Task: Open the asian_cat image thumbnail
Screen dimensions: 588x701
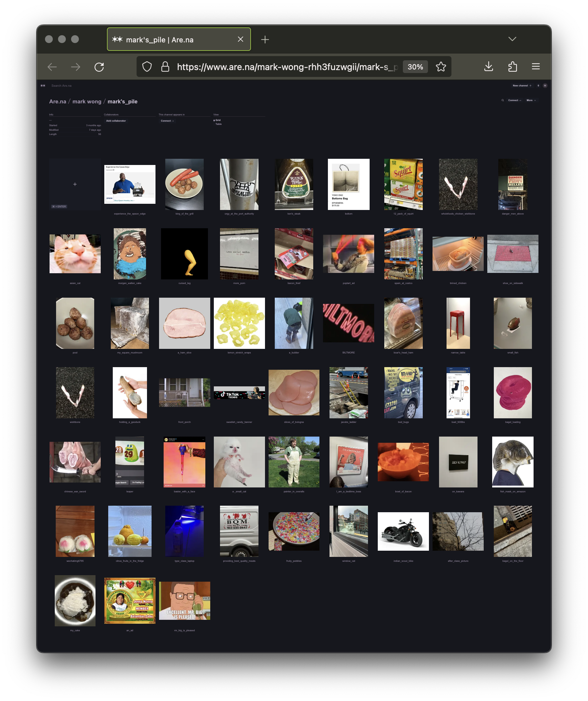Action: click(75, 254)
